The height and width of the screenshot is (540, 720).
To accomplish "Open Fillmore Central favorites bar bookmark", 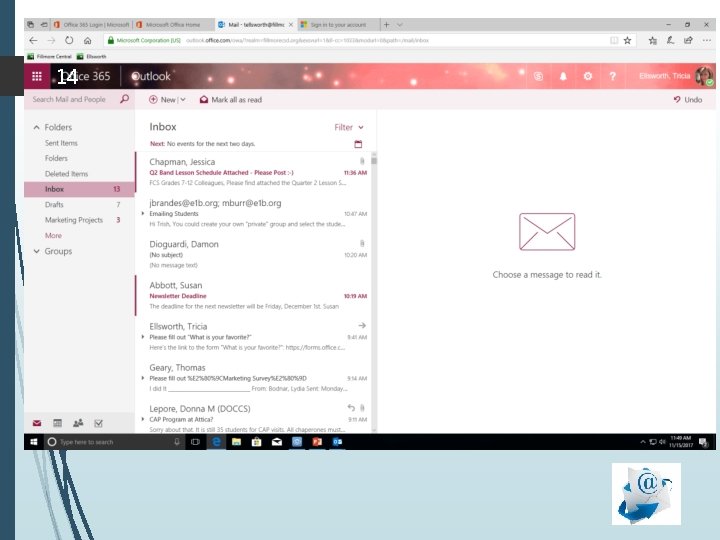I will coord(50,56).
